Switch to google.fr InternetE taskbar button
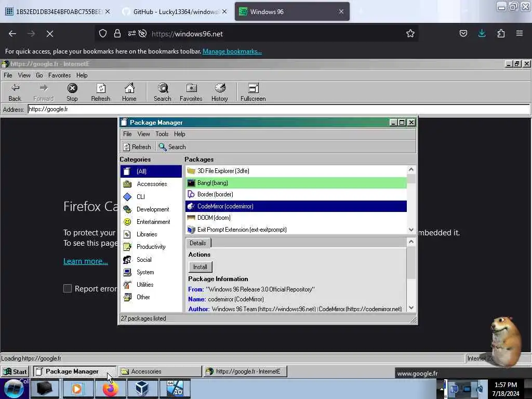This screenshot has width=532, height=399. click(x=245, y=371)
